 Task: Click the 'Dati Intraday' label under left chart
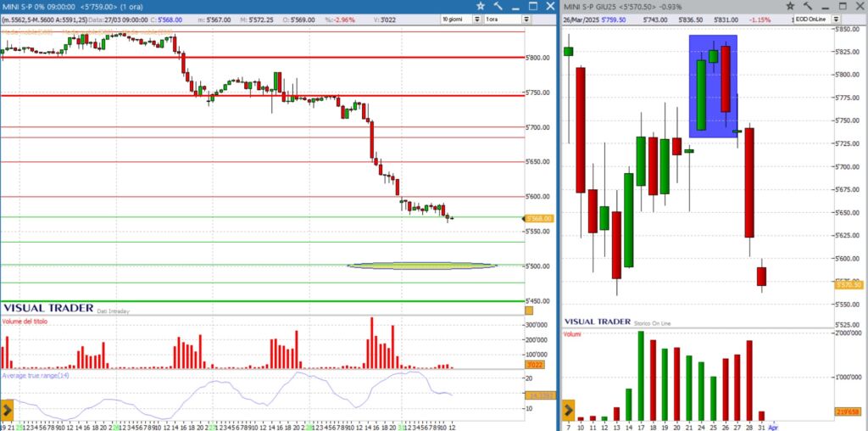(114, 311)
